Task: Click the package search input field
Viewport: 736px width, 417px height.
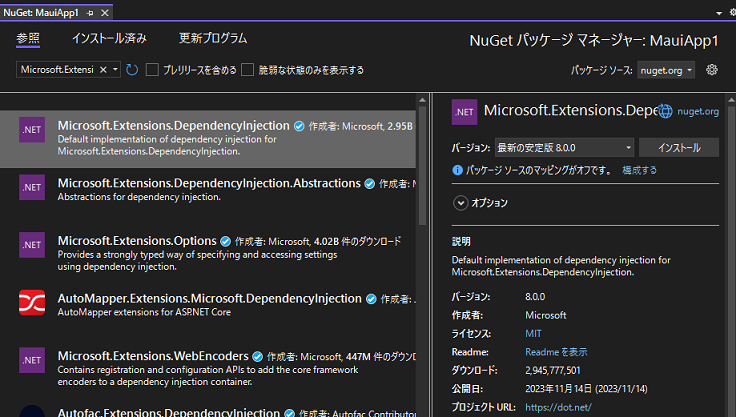Action: click(x=57, y=70)
